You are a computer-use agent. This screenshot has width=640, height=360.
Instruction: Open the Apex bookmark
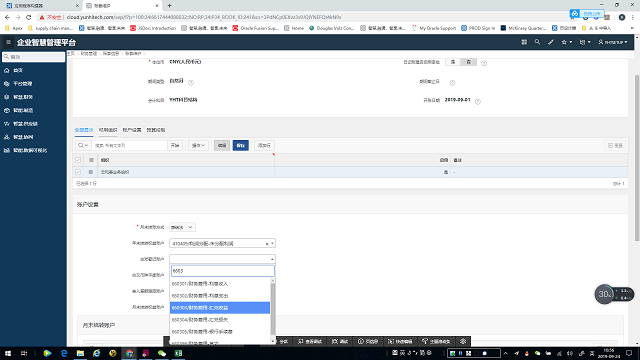pos(14,28)
